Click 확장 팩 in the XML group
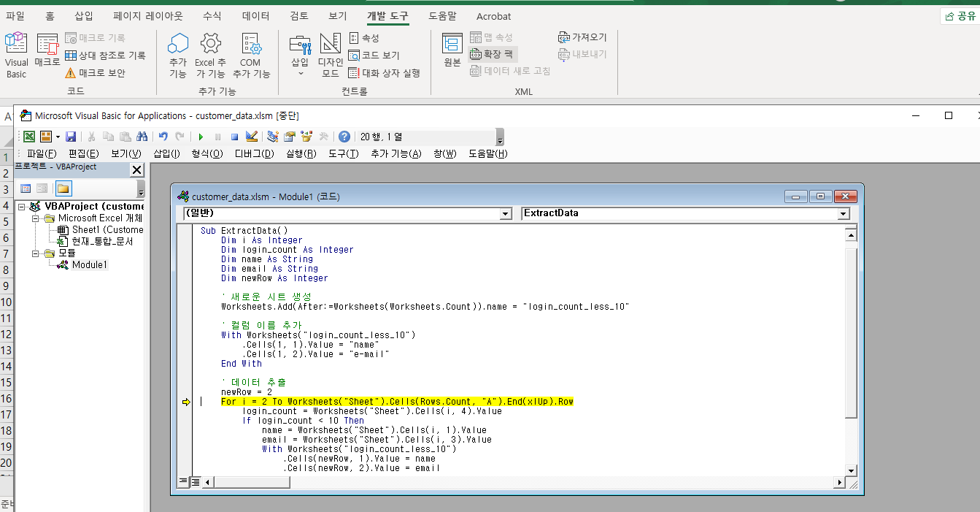 (493, 54)
